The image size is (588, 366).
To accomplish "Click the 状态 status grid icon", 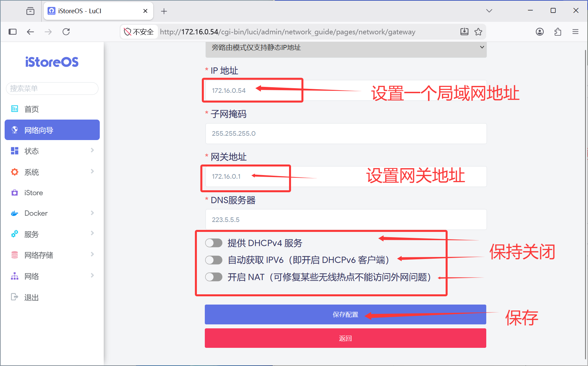I will coord(15,151).
